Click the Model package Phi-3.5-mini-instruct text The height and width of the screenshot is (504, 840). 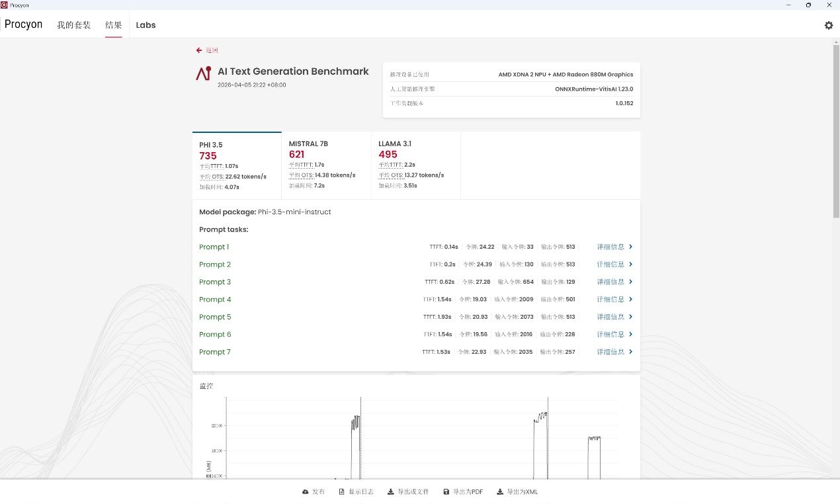[265, 212]
